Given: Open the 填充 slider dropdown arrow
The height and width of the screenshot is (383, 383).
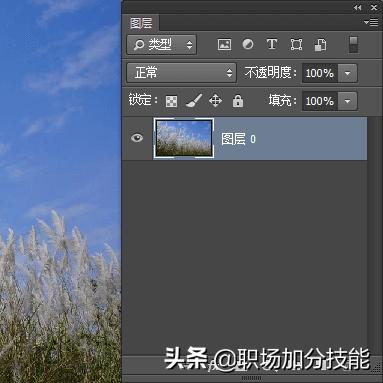Looking at the screenshot, I should pyautogui.click(x=347, y=101).
